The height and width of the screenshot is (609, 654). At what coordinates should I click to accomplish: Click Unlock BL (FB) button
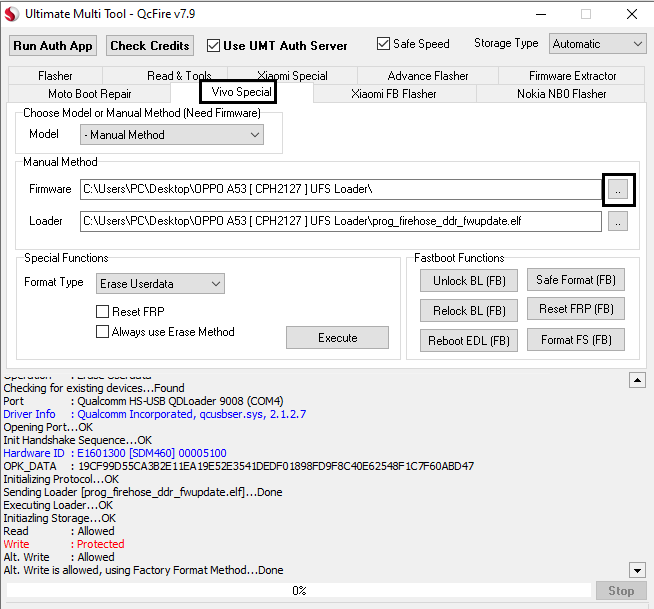click(469, 281)
